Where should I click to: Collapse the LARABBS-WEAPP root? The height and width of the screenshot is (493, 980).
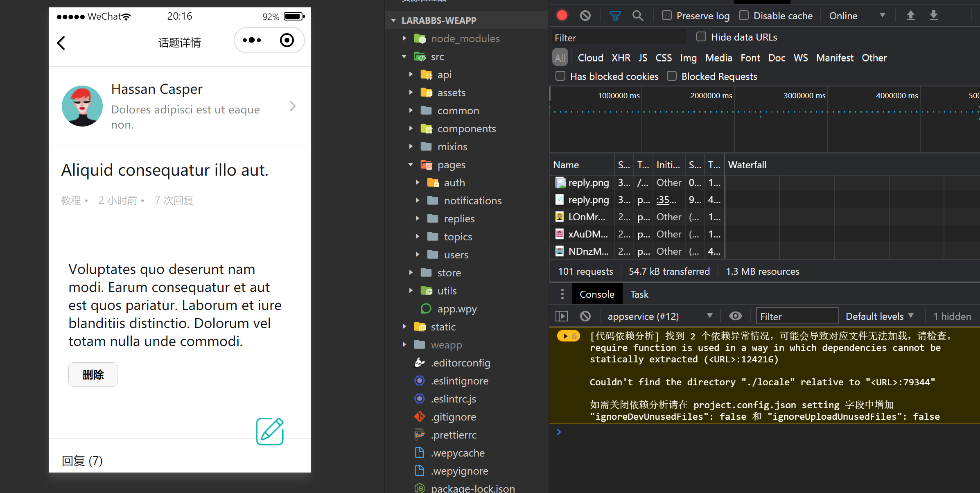click(x=393, y=20)
